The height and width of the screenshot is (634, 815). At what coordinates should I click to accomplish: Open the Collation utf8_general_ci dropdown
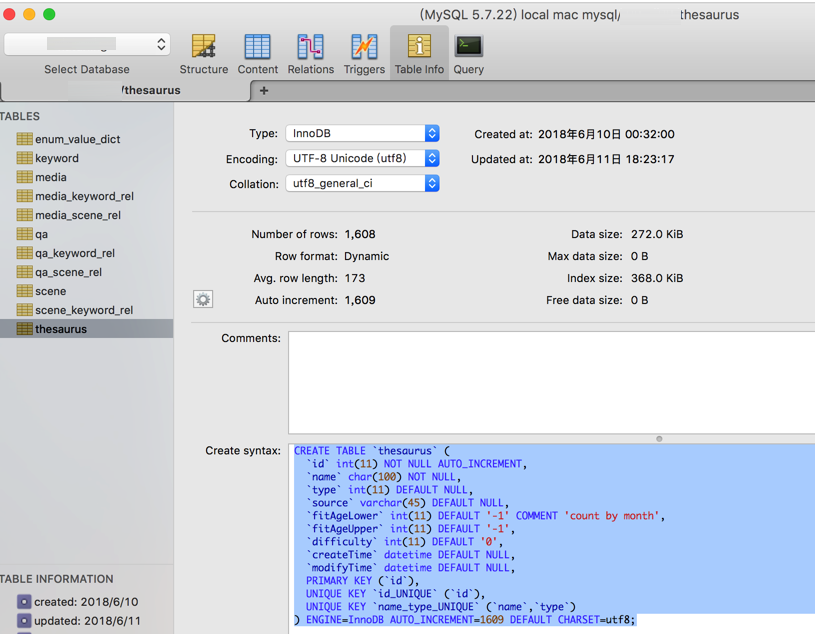362,183
